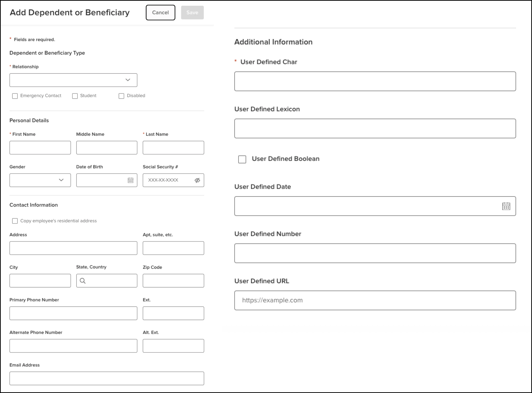Toggle the User Defined Boolean checkbox
532x393 pixels.
point(242,159)
